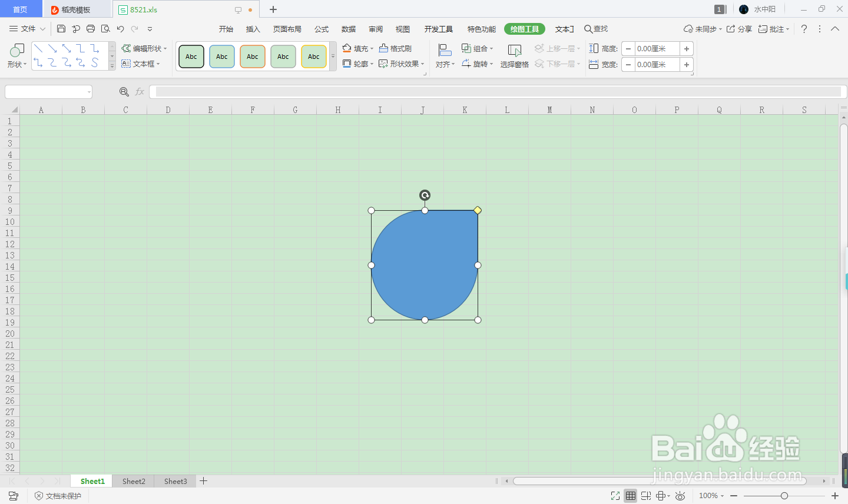Open the 组合 group dropdown
The height and width of the screenshot is (504, 848).
(x=477, y=48)
